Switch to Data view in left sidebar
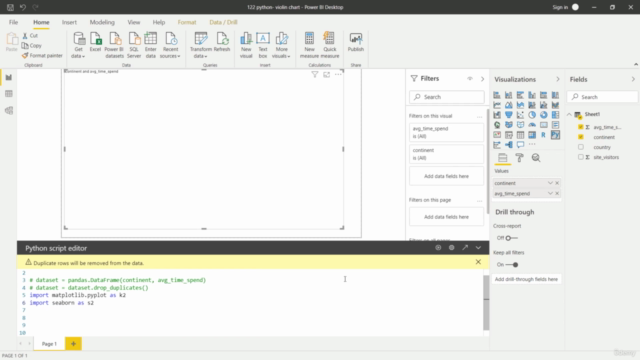Screen dimensions: 640x360 point(9,94)
